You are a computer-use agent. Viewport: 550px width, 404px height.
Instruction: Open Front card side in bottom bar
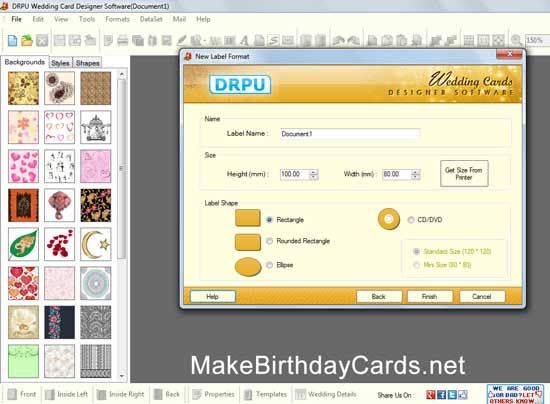22,394
